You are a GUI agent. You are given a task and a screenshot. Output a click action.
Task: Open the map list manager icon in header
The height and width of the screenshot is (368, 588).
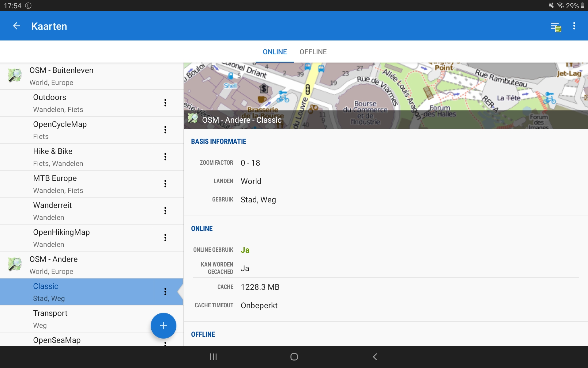[556, 27]
